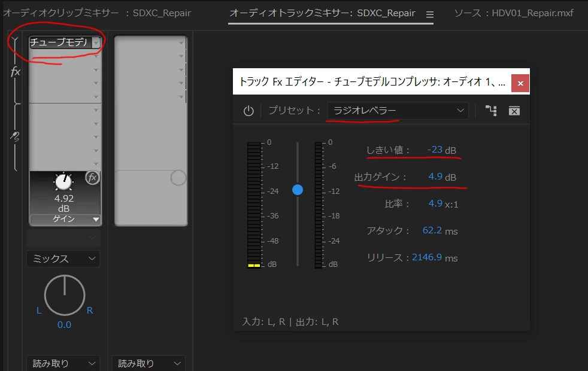Screen dimensions: 588x371
Task: Open effect selection arrow for チューブモデ slot
Action: (x=96, y=42)
